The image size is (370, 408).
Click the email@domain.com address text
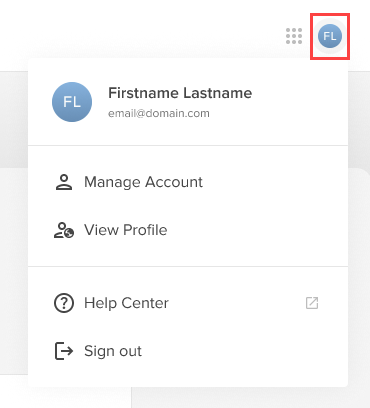click(159, 113)
